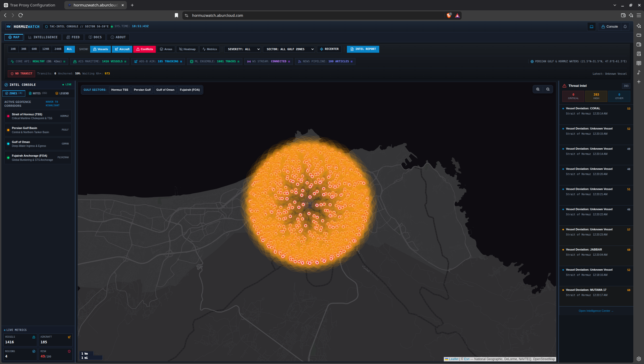Switch to the Intelligence tab
This screenshot has width=644, height=364.
tap(43, 37)
